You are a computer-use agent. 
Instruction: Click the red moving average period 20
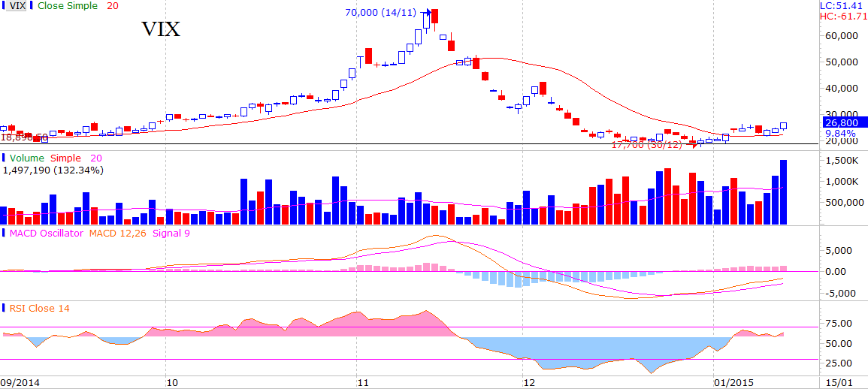[x=112, y=6]
